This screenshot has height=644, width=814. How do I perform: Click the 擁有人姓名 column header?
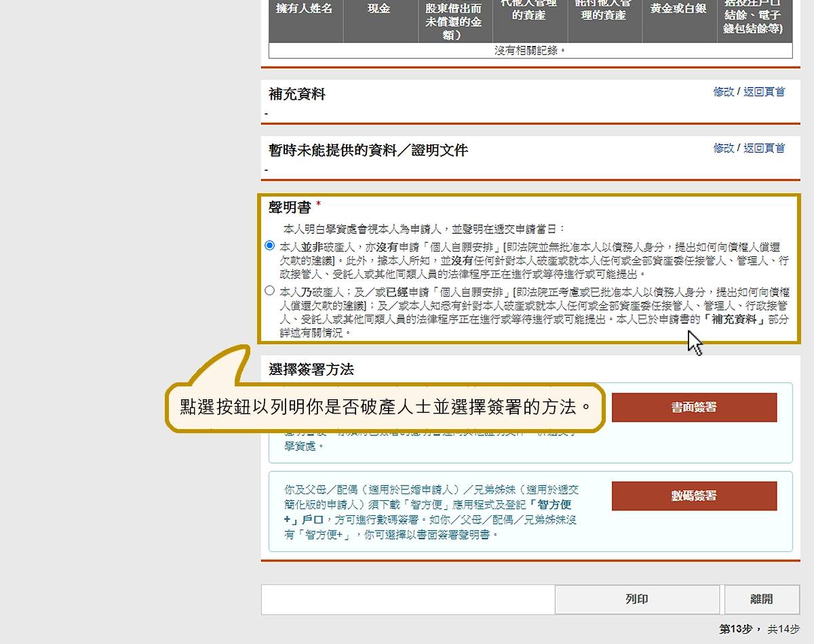tap(305, 9)
